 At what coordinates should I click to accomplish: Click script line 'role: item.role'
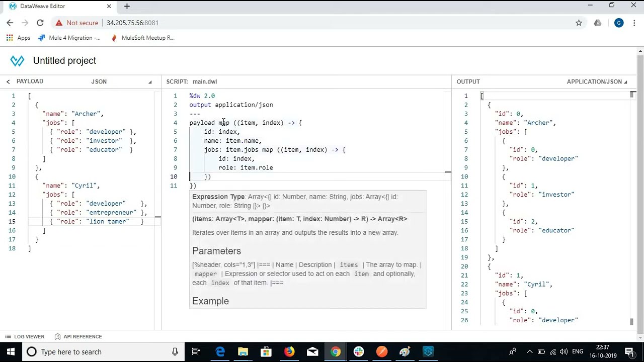[246, 168]
